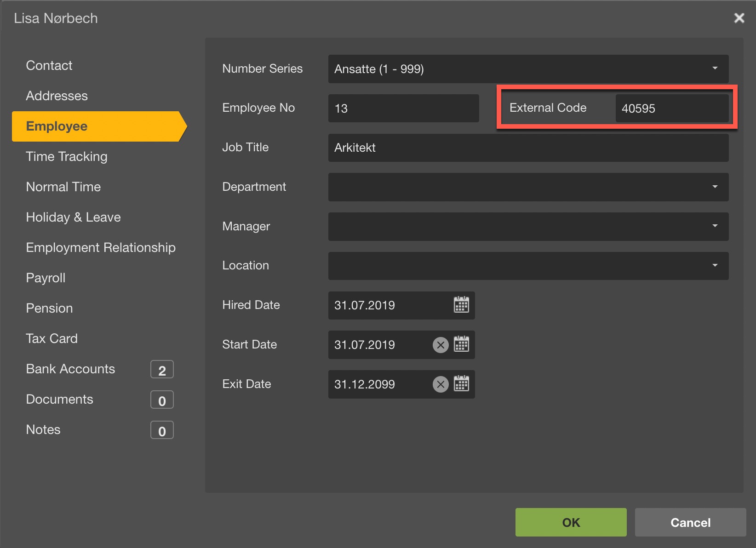Clear the Exit Date value

(441, 384)
